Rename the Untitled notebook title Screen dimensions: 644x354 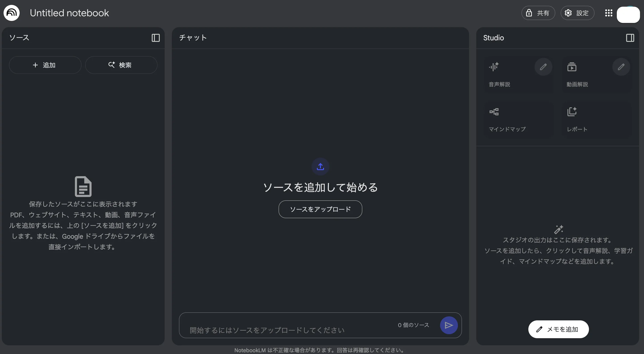tap(69, 13)
